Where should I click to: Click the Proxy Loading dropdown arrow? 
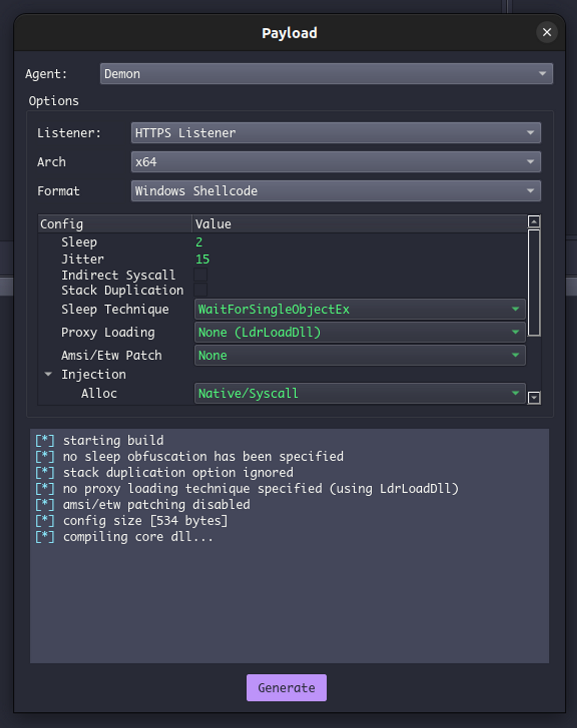click(x=515, y=332)
